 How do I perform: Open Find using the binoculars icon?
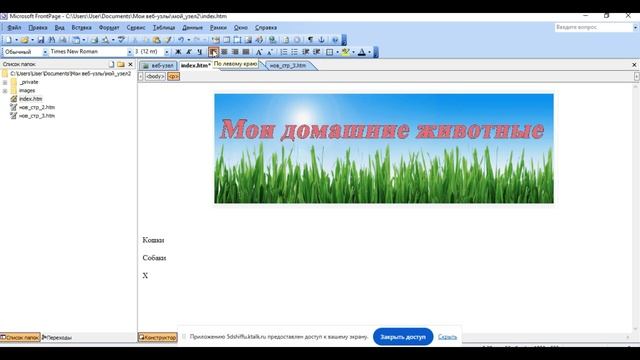point(52,40)
